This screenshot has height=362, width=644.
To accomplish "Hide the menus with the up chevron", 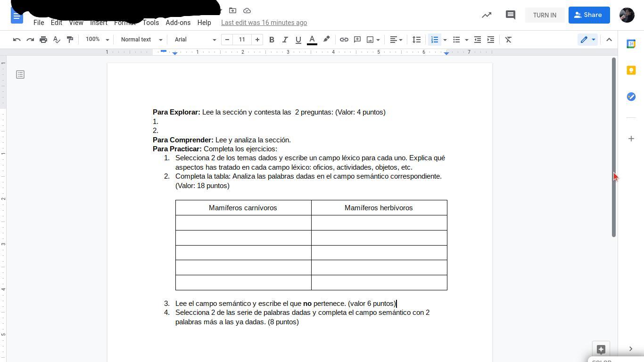I will click(609, 40).
